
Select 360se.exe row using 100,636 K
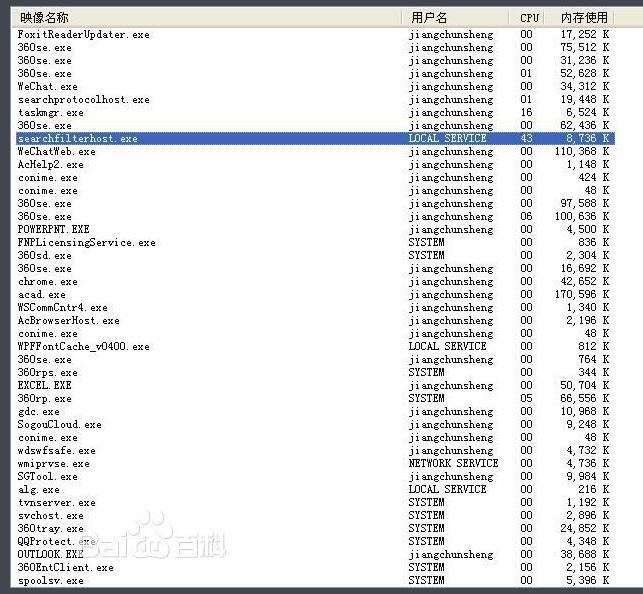315,216
